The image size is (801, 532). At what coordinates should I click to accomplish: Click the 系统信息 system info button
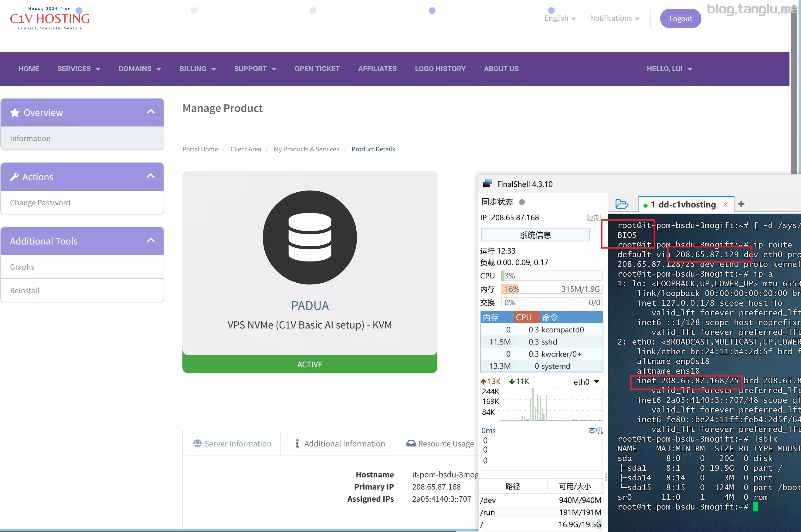pyautogui.click(x=535, y=235)
